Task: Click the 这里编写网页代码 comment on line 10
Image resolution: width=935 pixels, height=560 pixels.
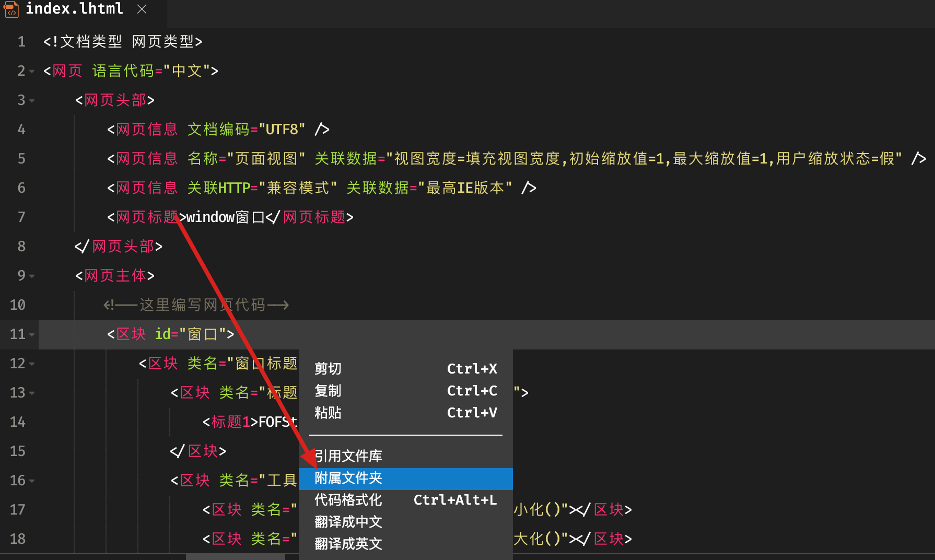Action: [x=196, y=305]
